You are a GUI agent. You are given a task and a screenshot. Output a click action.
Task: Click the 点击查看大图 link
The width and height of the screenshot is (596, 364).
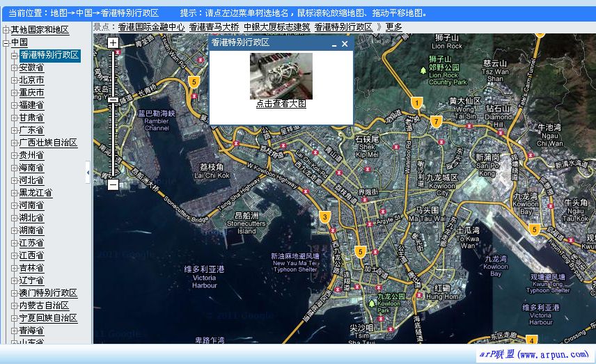click(x=281, y=104)
